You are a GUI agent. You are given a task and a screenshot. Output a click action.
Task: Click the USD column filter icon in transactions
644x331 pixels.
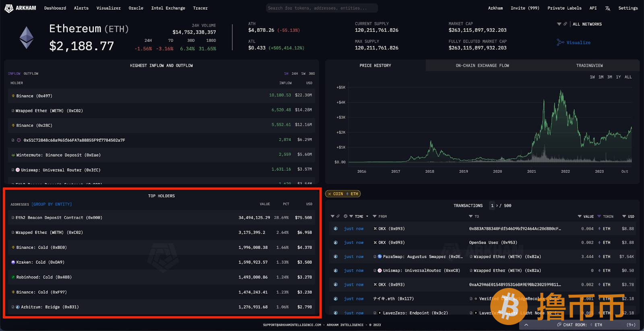624,216
